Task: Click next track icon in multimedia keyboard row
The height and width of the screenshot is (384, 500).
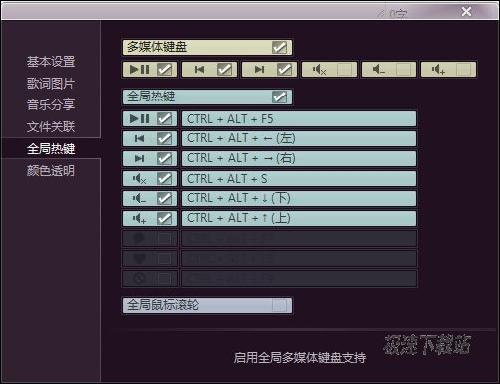Action: pyautogui.click(x=259, y=70)
